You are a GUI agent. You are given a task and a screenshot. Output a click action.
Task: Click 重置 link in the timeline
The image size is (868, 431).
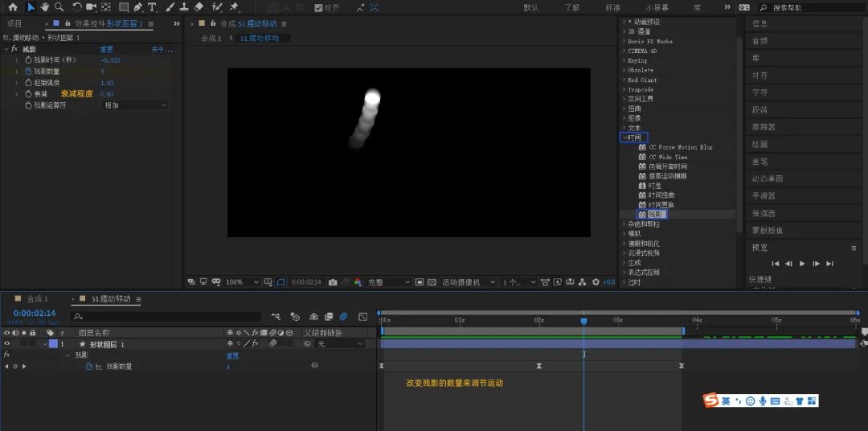point(232,355)
